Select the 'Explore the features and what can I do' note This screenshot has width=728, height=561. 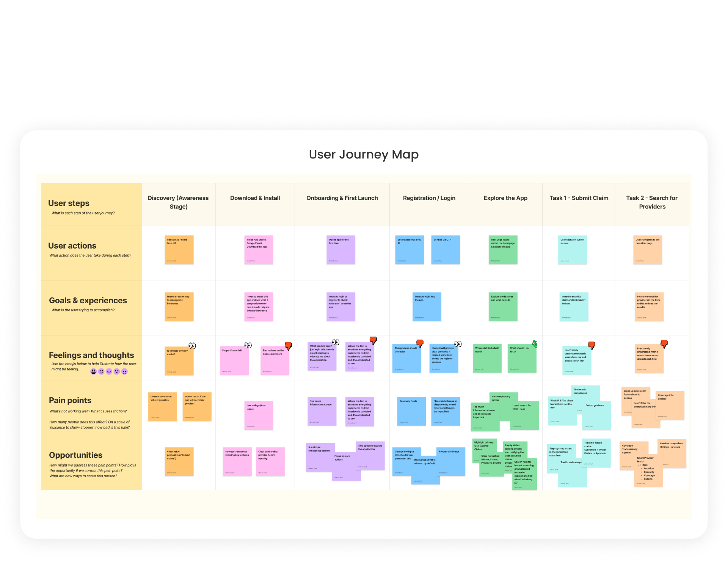[x=503, y=307]
